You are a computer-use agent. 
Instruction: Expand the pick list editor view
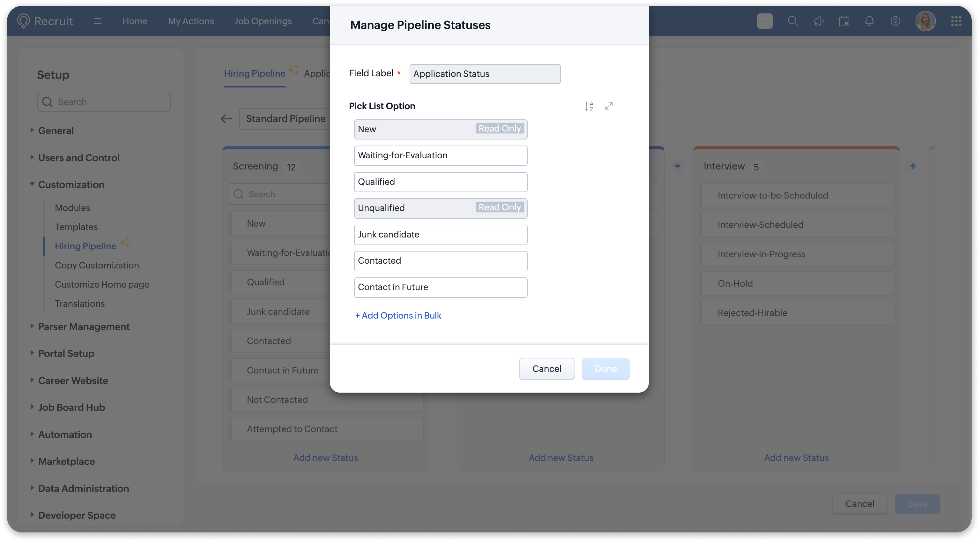coord(609,106)
